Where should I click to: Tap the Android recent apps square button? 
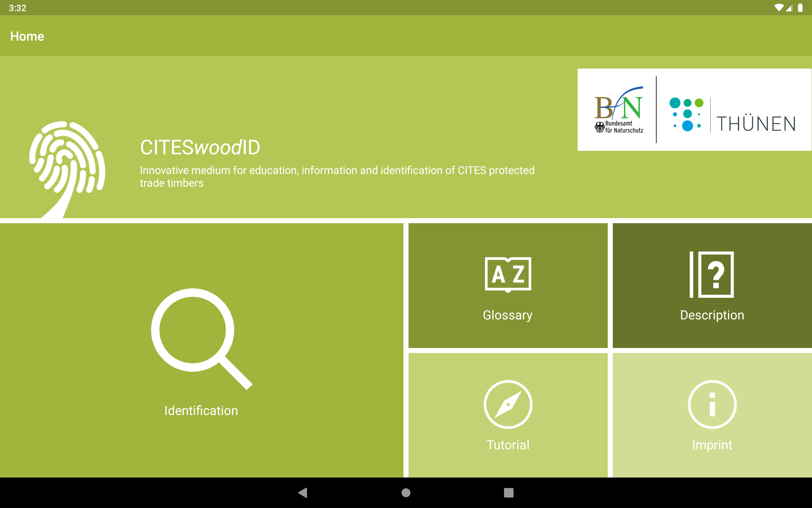point(509,492)
